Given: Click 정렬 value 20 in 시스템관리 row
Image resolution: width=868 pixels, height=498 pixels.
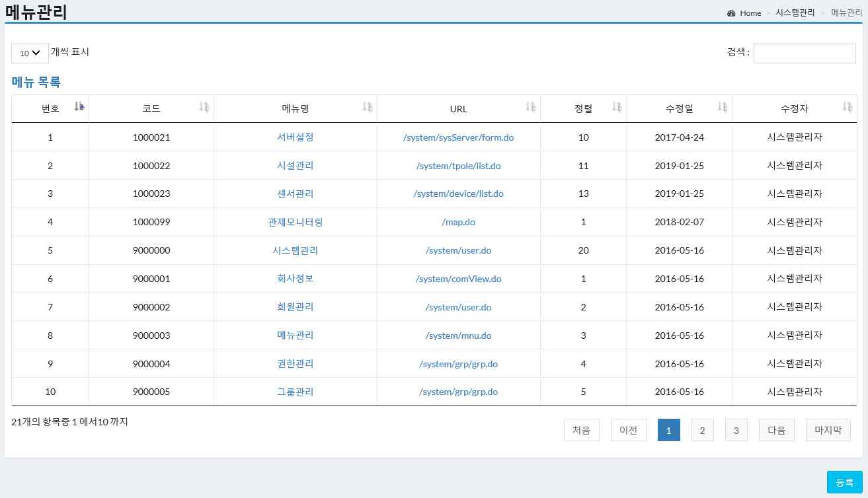Looking at the screenshot, I should (x=583, y=251).
